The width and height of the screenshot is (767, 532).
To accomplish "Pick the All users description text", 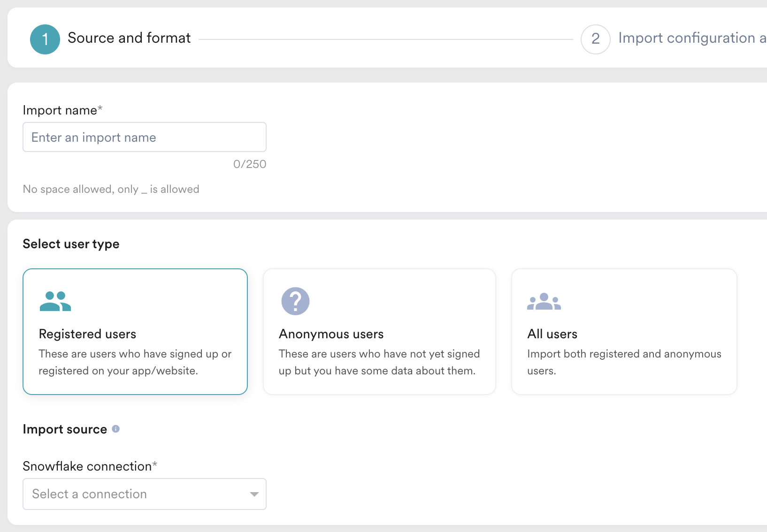I will coord(624,362).
